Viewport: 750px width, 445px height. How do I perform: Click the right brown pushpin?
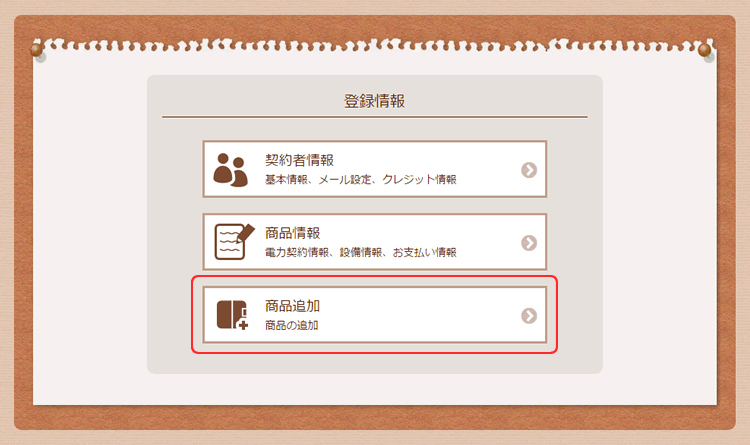tap(704, 50)
